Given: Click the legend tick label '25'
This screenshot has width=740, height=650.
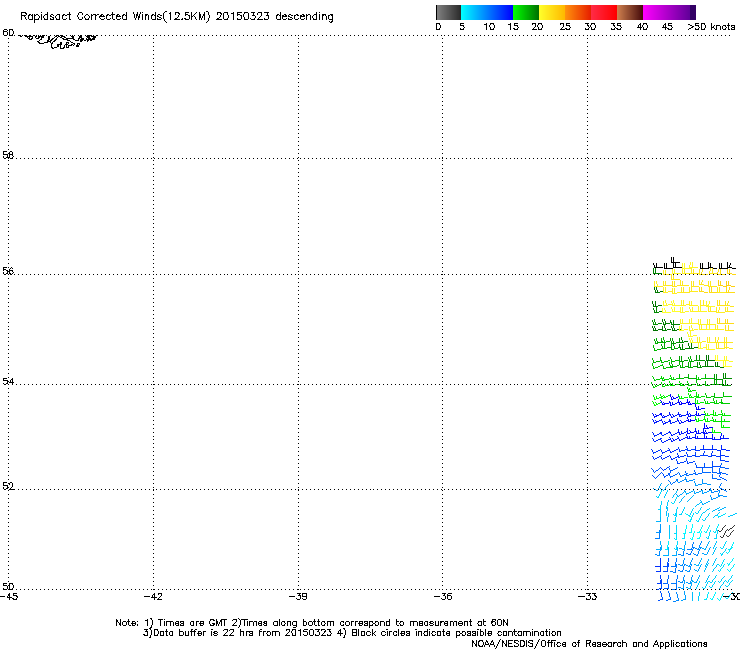Looking at the screenshot, I should click(x=565, y=27).
